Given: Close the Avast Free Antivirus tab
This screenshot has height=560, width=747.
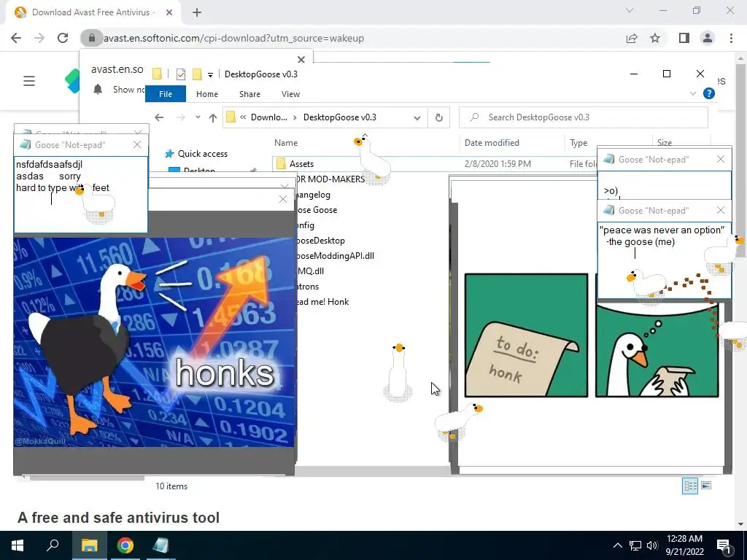Looking at the screenshot, I should coord(169,12).
